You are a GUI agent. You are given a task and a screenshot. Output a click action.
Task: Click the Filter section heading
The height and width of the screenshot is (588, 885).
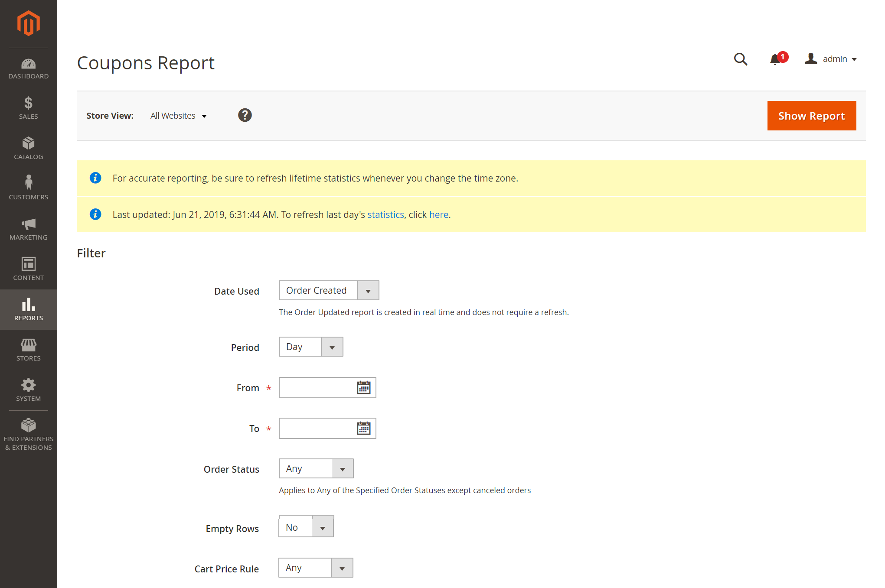tap(91, 253)
